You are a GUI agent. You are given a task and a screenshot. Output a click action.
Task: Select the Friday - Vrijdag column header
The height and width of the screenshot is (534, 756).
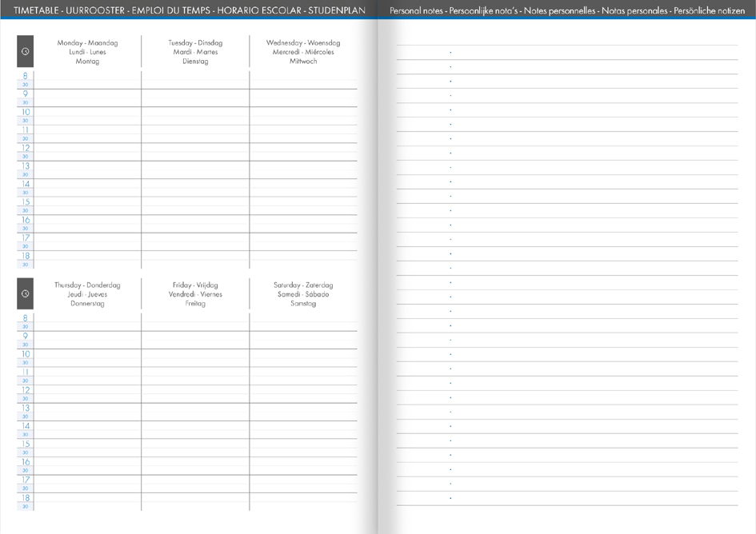point(195,294)
